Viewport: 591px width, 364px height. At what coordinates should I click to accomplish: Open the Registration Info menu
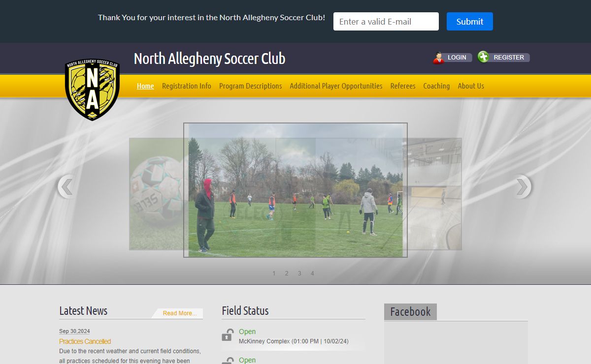point(187,86)
